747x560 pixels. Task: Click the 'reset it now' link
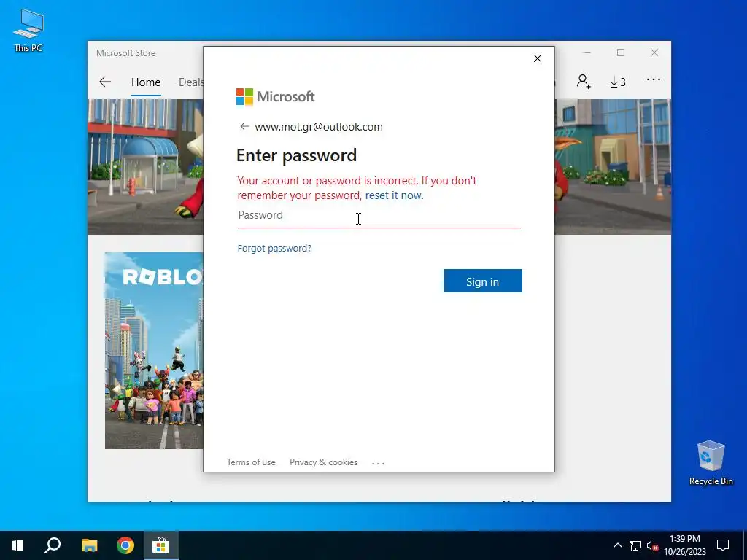(394, 195)
